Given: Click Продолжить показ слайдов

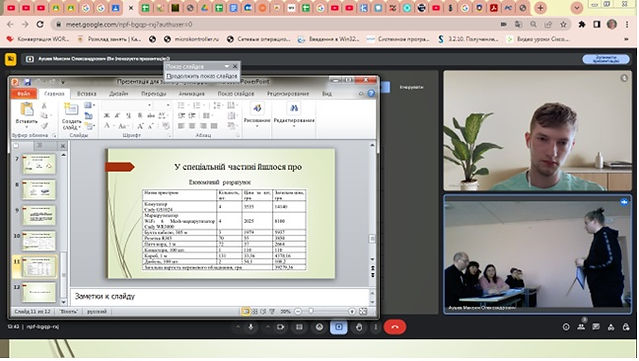Looking at the screenshot, I should point(202,76).
